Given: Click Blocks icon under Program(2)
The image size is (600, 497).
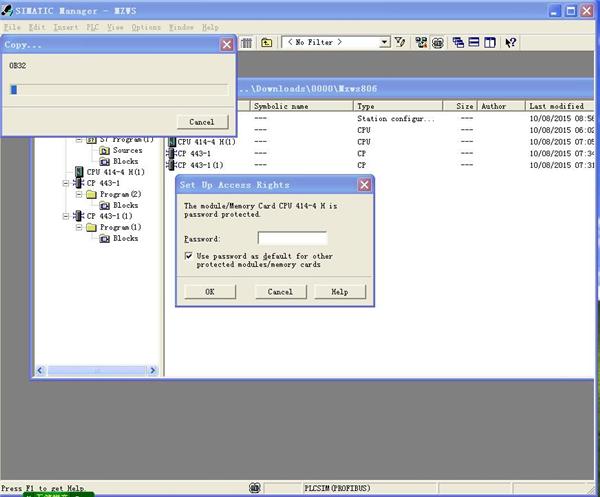Looking at the screenshot, I should (104, 206).
